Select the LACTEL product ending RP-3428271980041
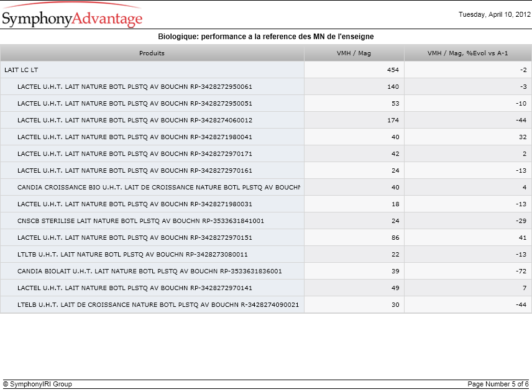532x392 pixels. (x=135, y=137)
